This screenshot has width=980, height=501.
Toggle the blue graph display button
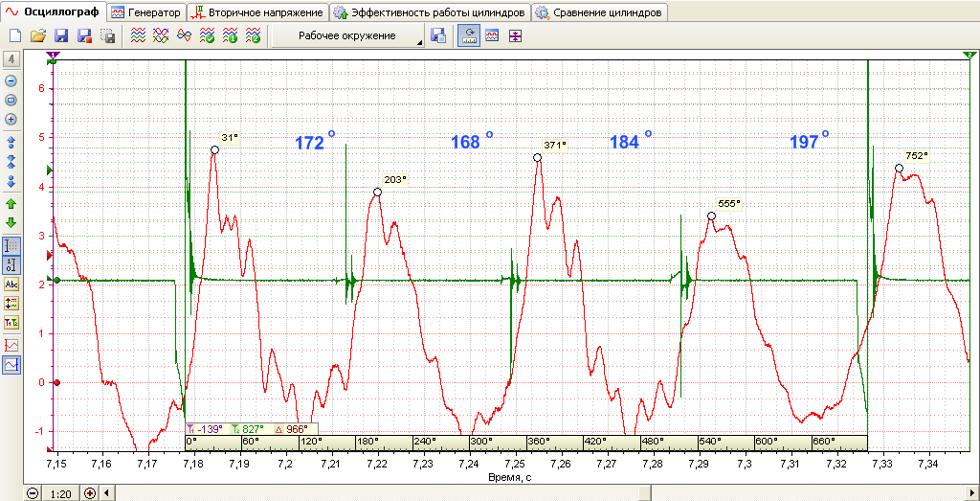[11, 365]
